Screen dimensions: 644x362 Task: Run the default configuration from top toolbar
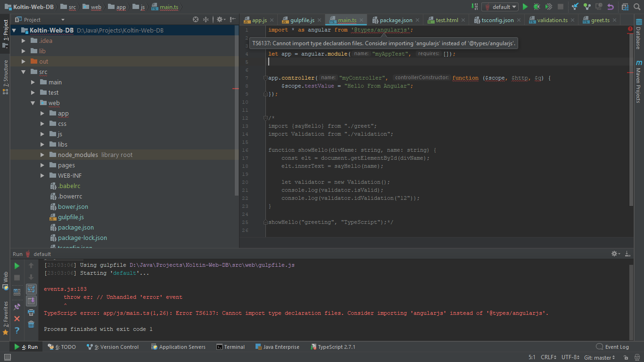click(525, 7)
